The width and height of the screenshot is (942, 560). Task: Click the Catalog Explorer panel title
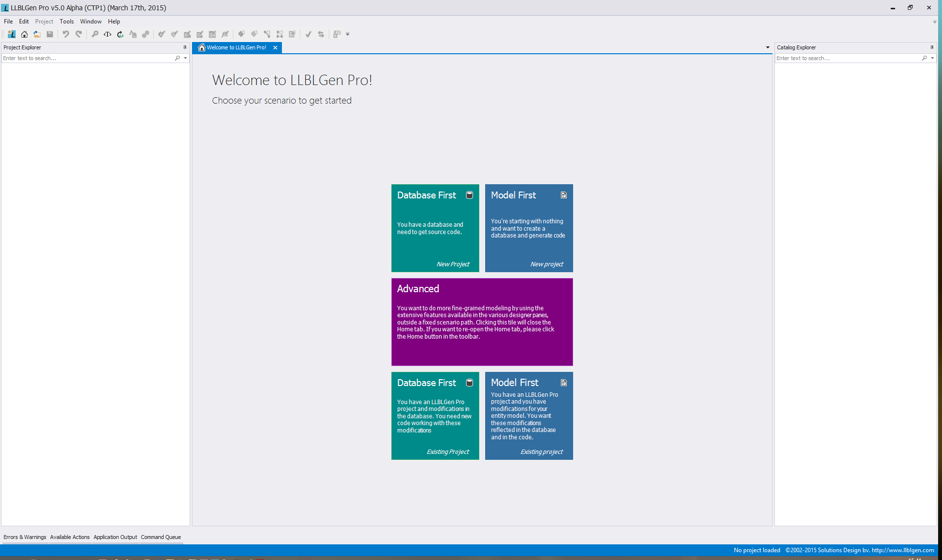tap(796, 47)
